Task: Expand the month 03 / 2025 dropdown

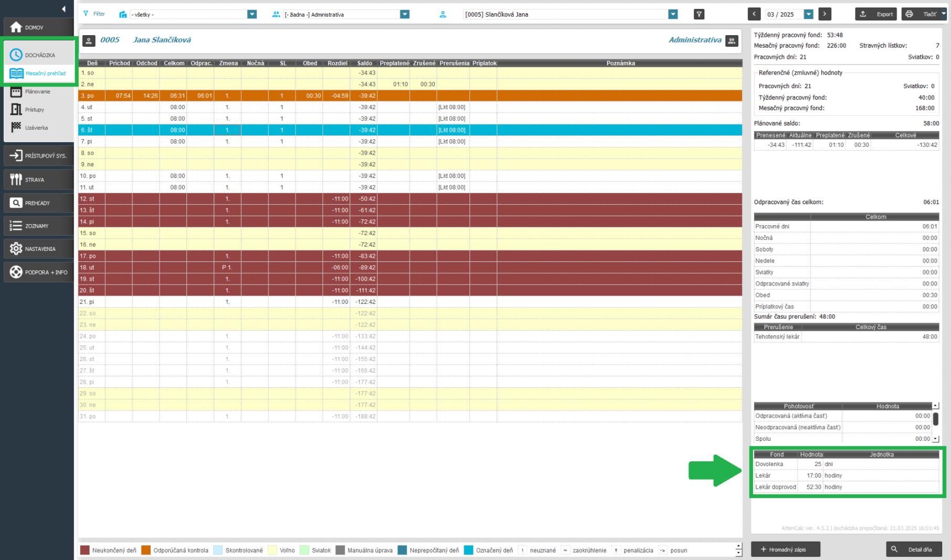Action: point(809,15)
